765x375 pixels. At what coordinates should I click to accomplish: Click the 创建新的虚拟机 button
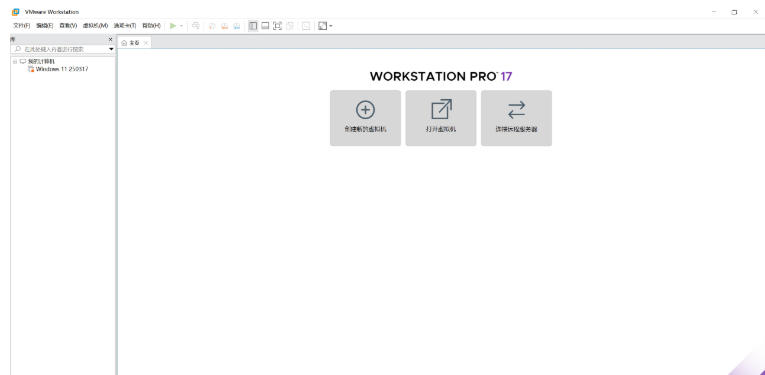(365, 118)
